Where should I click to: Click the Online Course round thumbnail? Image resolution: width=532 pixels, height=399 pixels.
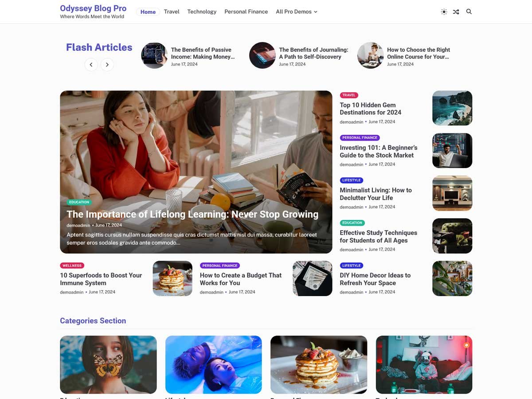tap(371, 55)
